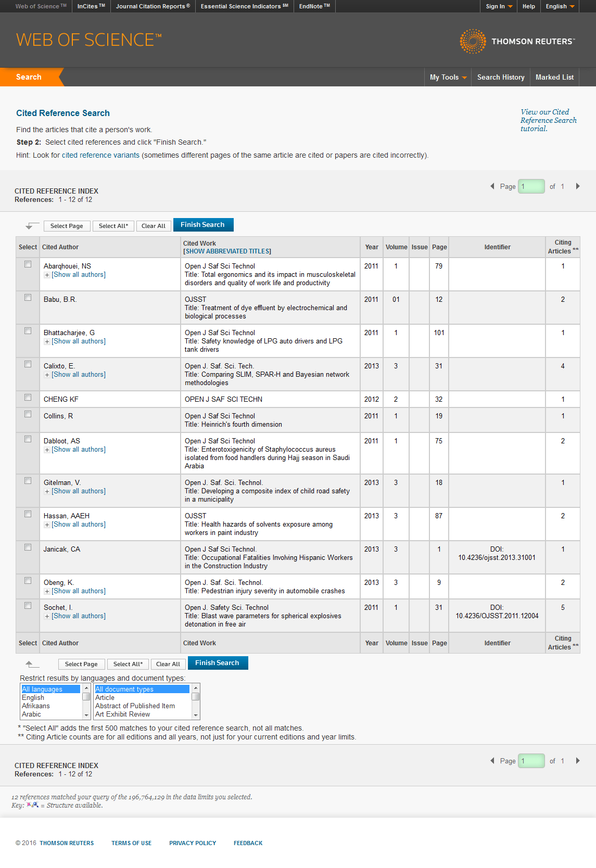
Task: Open Search History
Action: click(501, 77)
